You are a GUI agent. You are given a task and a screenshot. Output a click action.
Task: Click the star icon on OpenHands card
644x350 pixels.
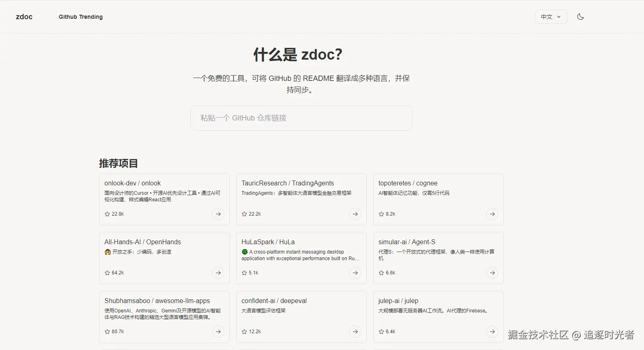click(107, 273)
